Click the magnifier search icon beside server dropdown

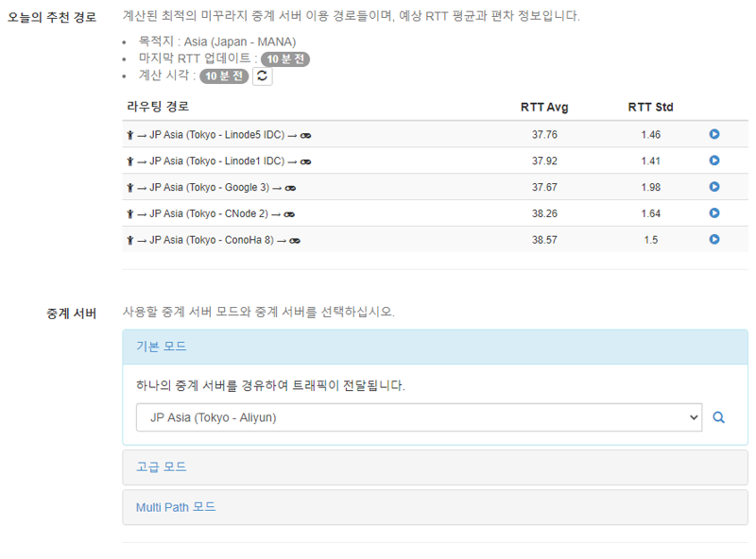[718, 417]
